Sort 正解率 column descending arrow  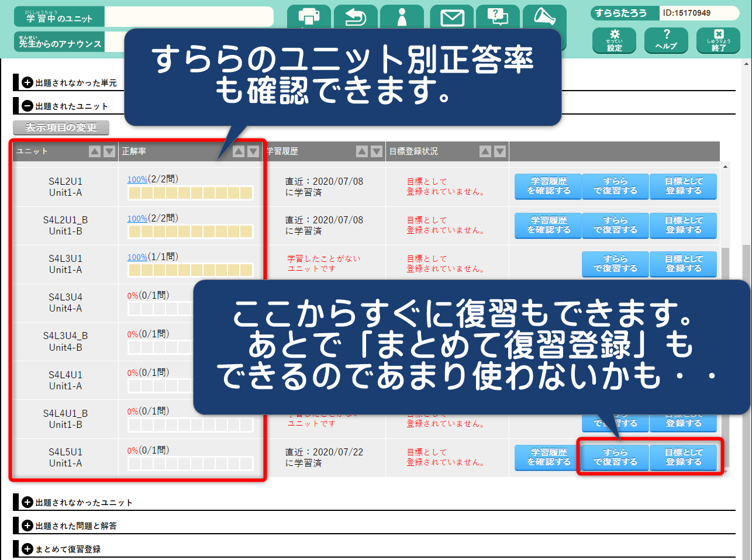[253, 151]
